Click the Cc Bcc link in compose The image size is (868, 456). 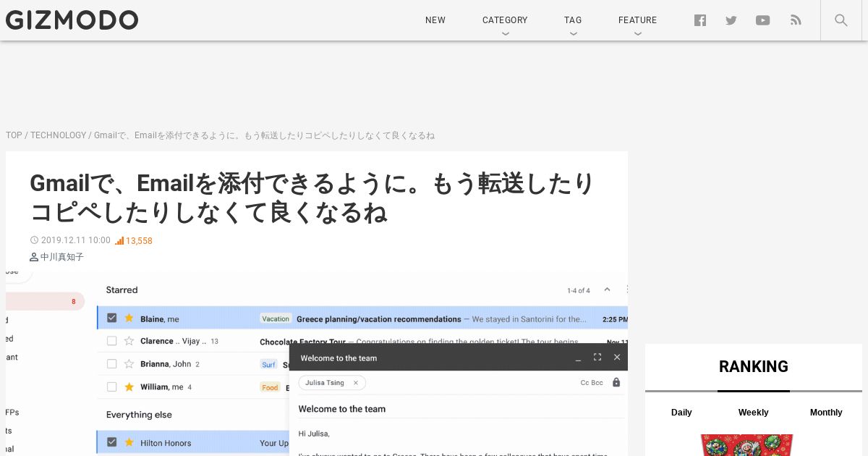pos(592,382)
